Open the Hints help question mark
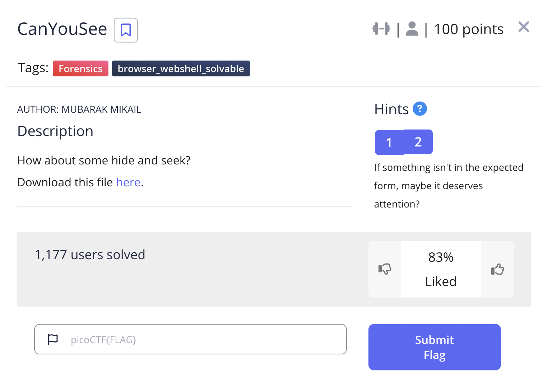The image size is (548, 392). point(419,109)
